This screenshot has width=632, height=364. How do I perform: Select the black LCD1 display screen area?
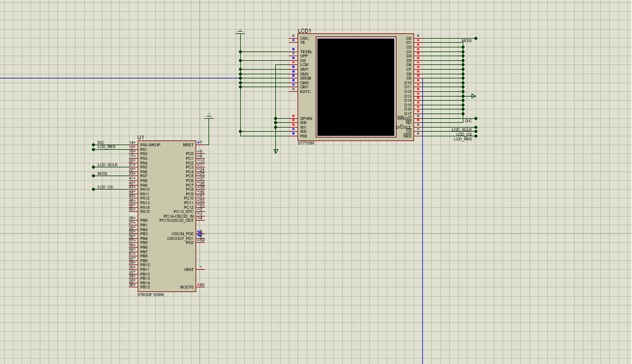point(356,87)
